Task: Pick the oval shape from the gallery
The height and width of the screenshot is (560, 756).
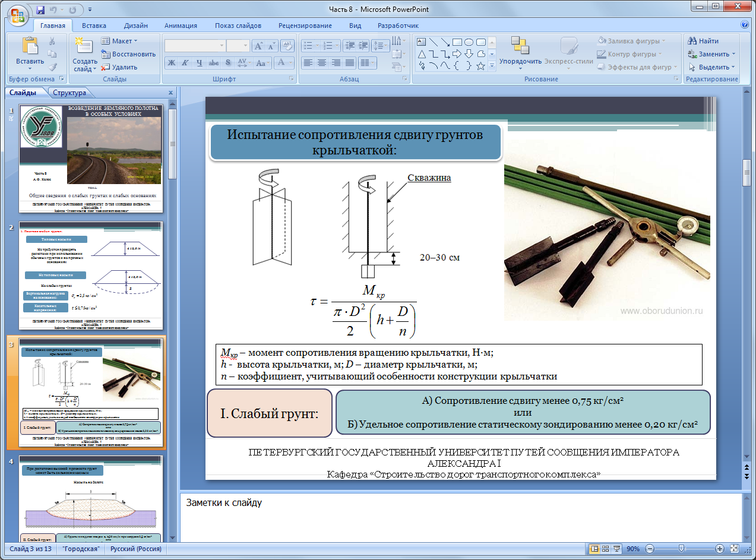Action: [x=469, y=42]
